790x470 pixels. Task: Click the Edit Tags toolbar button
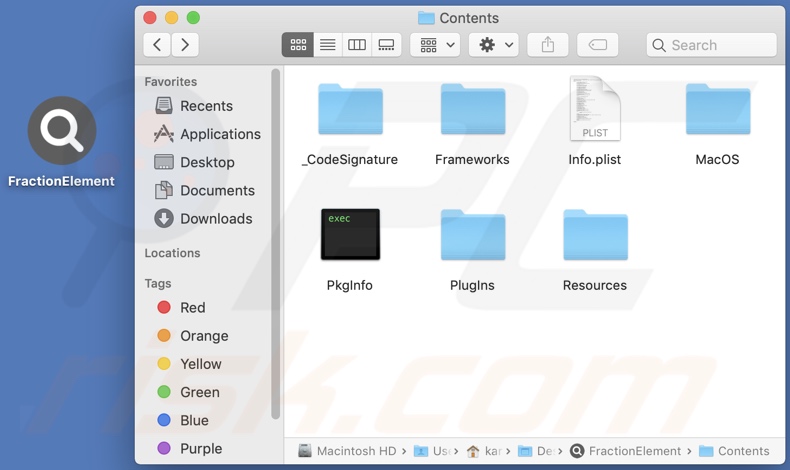click(x=598, y=45)
